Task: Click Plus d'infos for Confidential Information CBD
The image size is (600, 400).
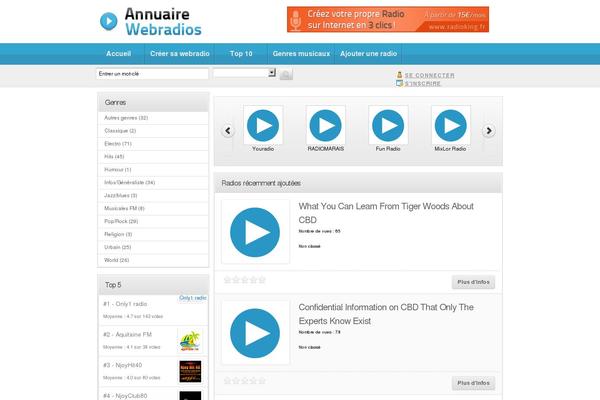Action: click(x=473, y=383)
